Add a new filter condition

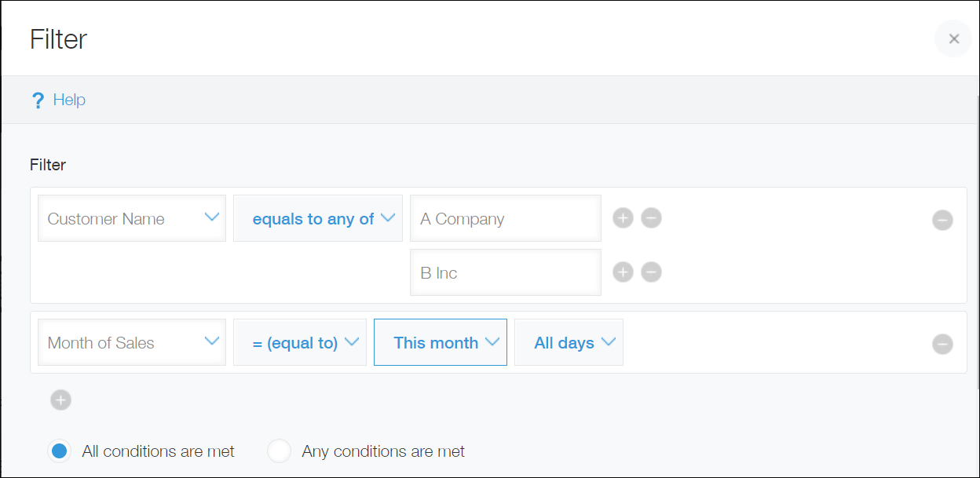coord(60,400)
